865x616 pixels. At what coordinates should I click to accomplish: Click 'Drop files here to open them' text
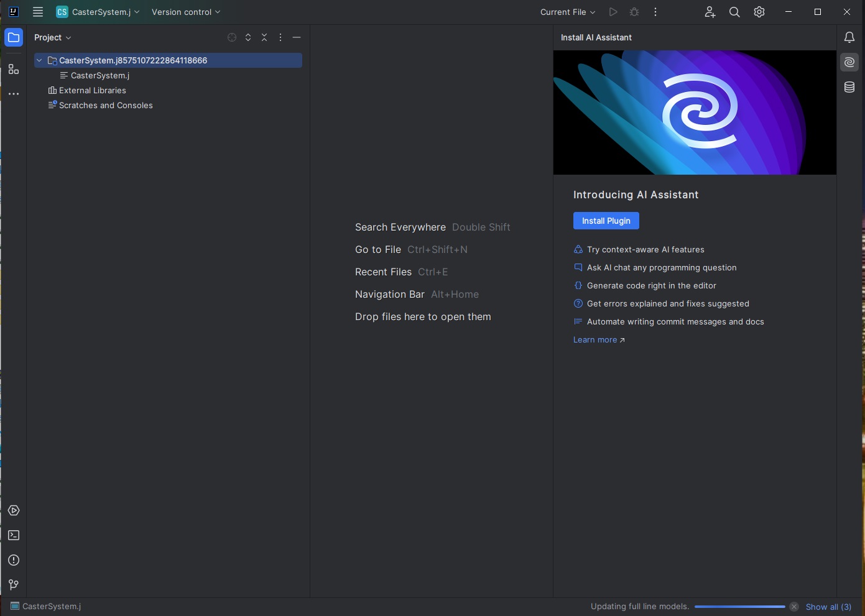(x=423, y=316)
